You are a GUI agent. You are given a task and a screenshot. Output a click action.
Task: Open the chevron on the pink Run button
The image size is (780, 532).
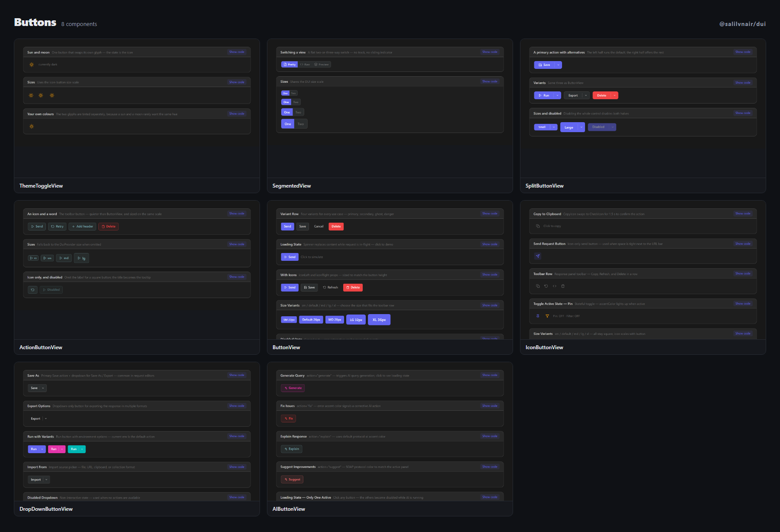point(62,449)
